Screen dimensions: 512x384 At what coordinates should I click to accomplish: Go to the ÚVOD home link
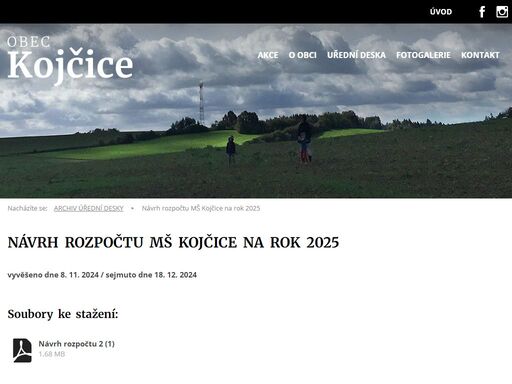click(x=441, y=12)
